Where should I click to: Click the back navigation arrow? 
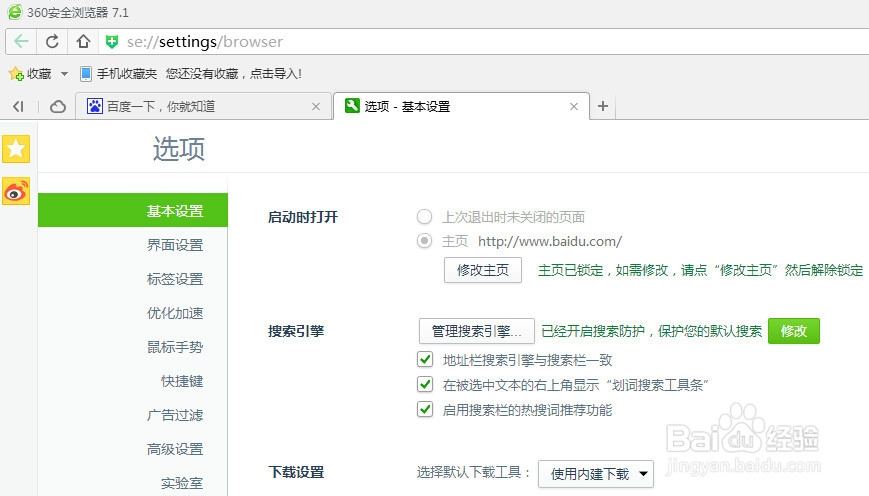coord(21,42)
